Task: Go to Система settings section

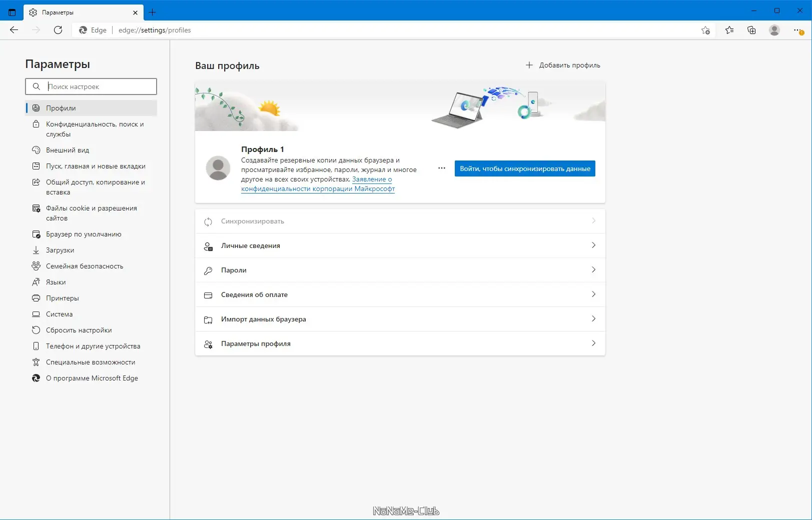Action: point(91,314)
